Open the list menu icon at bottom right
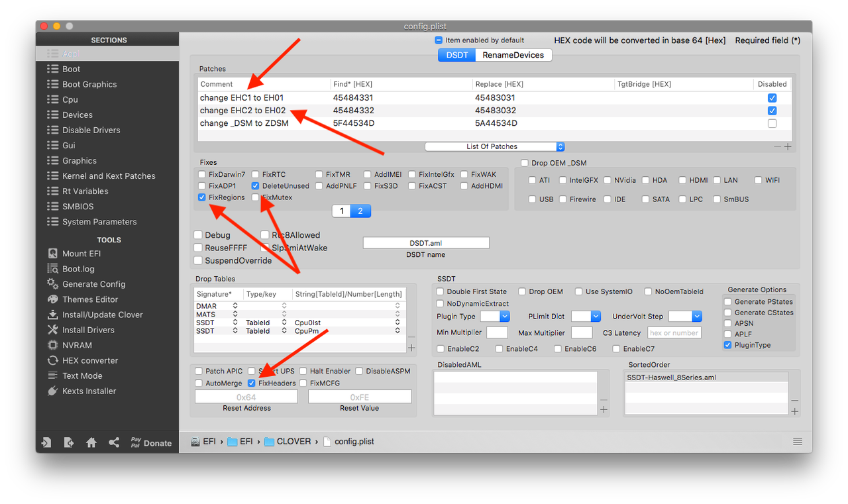 tap(798, 442)
